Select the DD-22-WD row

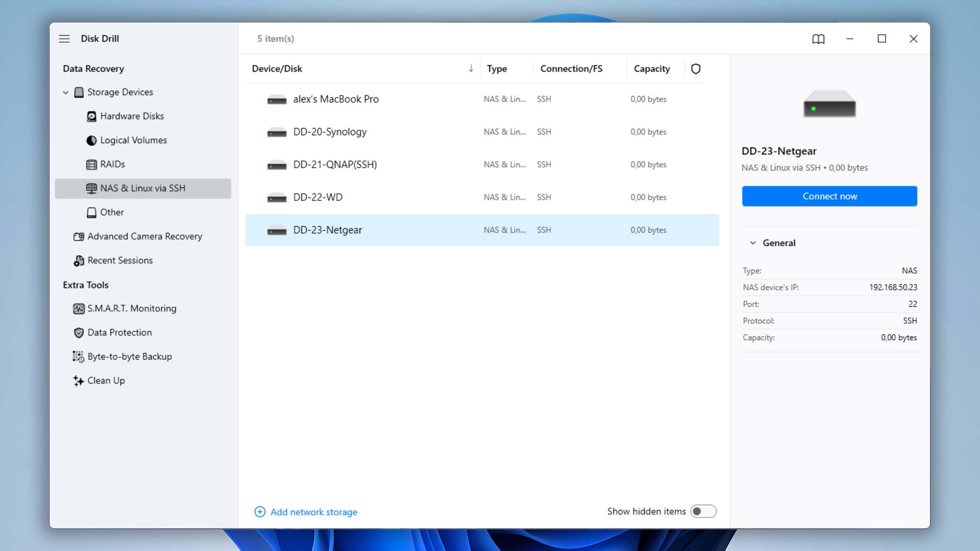coord(482,197)
